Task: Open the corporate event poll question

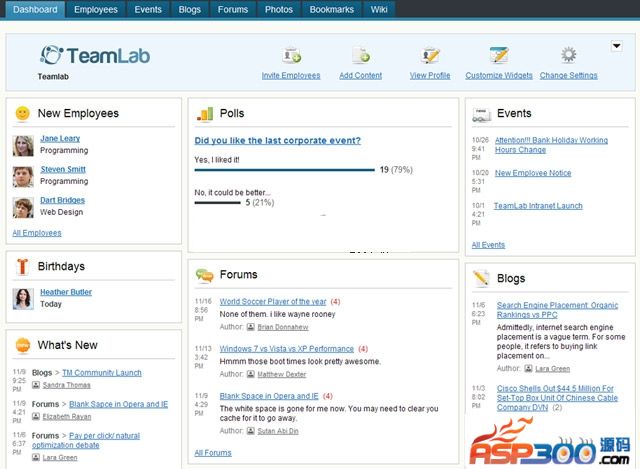Action: (x=278, y=140)
